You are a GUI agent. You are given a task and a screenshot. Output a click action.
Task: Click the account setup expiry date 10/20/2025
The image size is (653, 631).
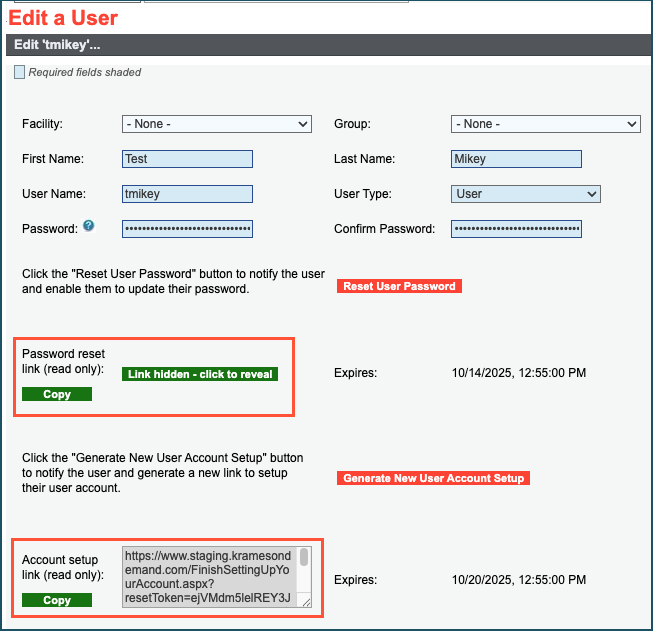click(518, 580)
